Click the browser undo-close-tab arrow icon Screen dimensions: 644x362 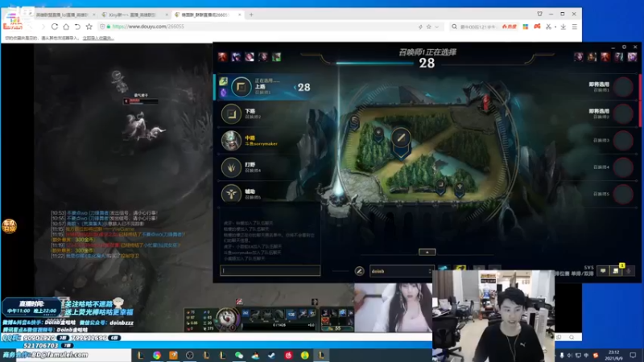tap(77, 27)
